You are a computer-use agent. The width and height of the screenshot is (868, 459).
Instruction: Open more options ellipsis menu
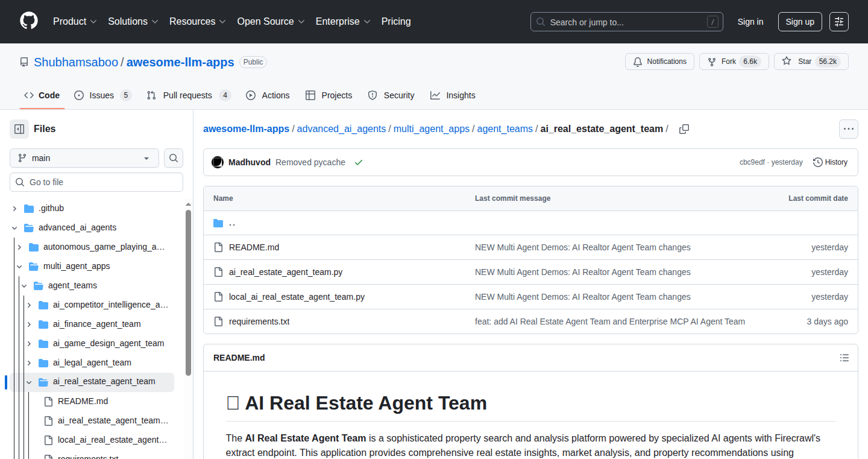point(849,129)
